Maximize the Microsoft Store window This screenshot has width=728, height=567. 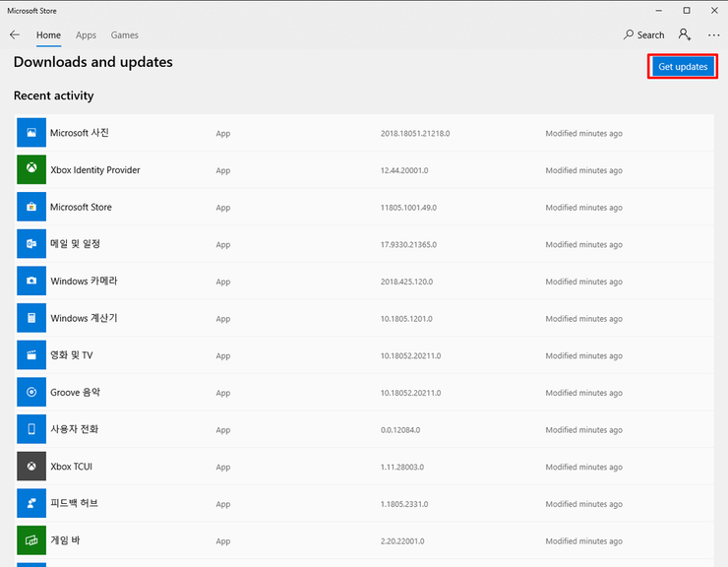point(687,10)
